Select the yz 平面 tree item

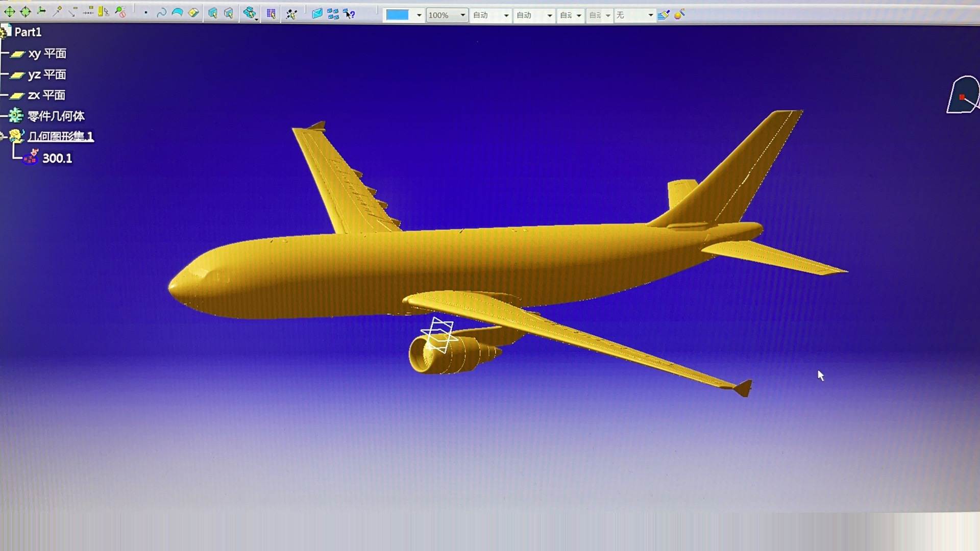47,74
